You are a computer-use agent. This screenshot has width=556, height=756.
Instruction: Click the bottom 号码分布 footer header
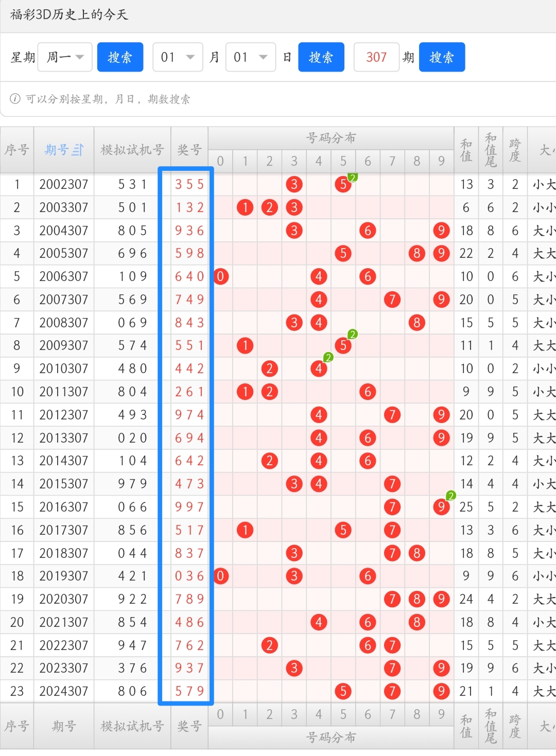pyautogui.click(x=331, y=737)
